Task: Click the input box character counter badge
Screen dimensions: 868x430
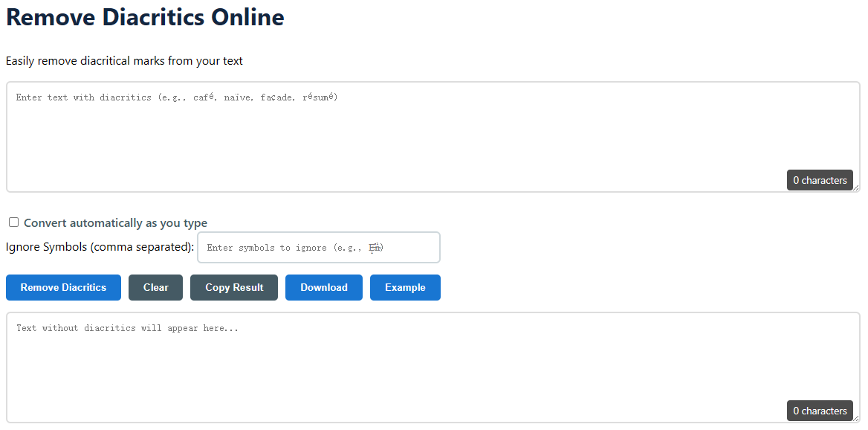Action: click(820, 180)
